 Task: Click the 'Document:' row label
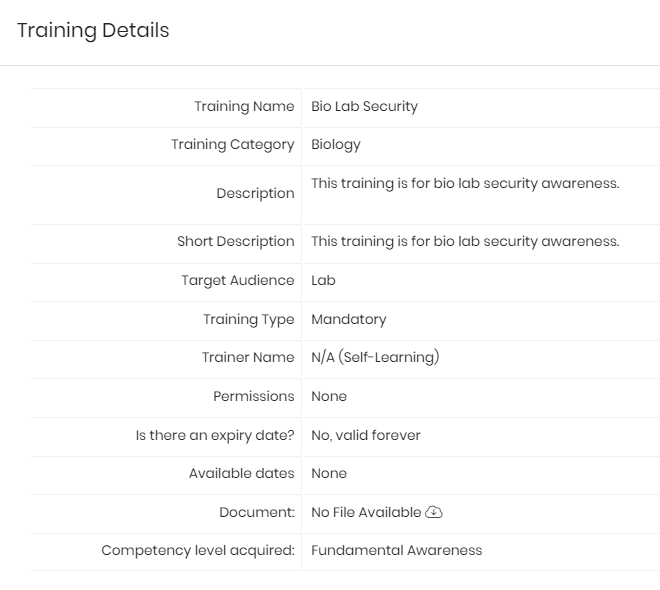[x=257, y=512]
